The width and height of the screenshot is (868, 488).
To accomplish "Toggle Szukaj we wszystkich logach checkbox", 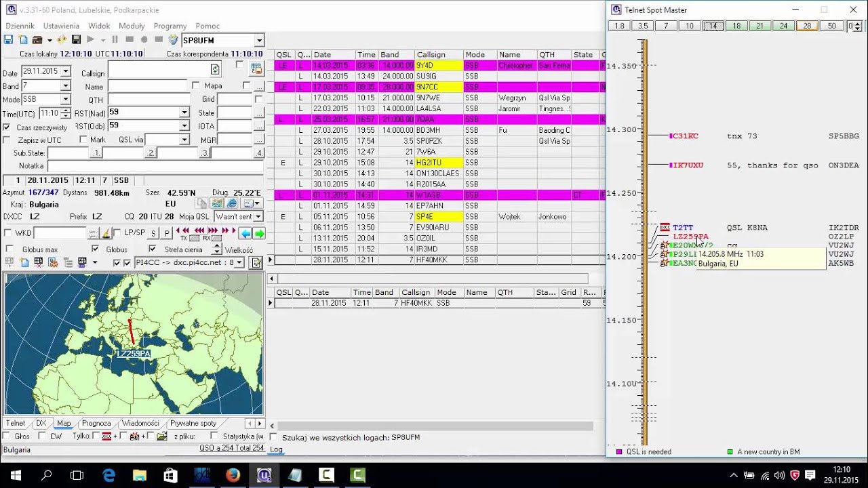I will (x=274, y=437).
